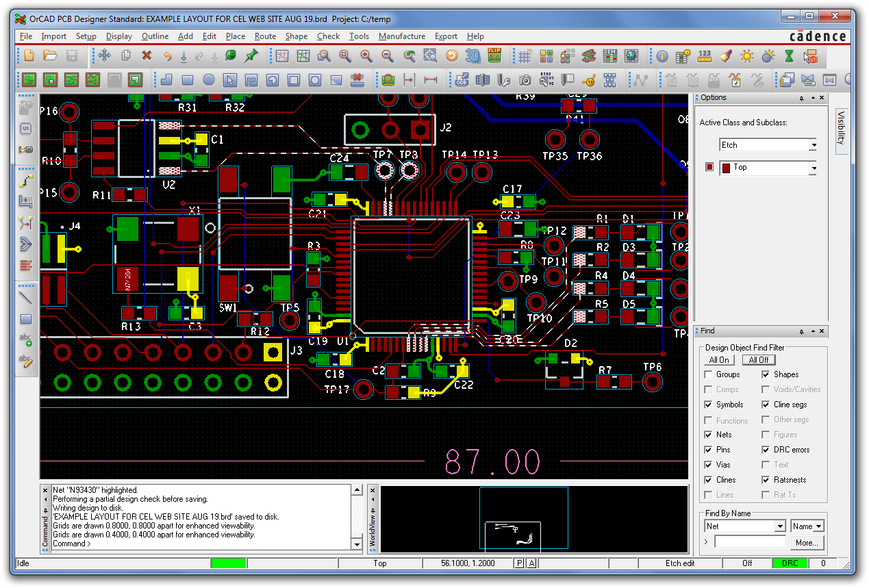869x588 pixels.
Task: Uncheck the Ratsnests checkbox
Action: click(766, 480)
